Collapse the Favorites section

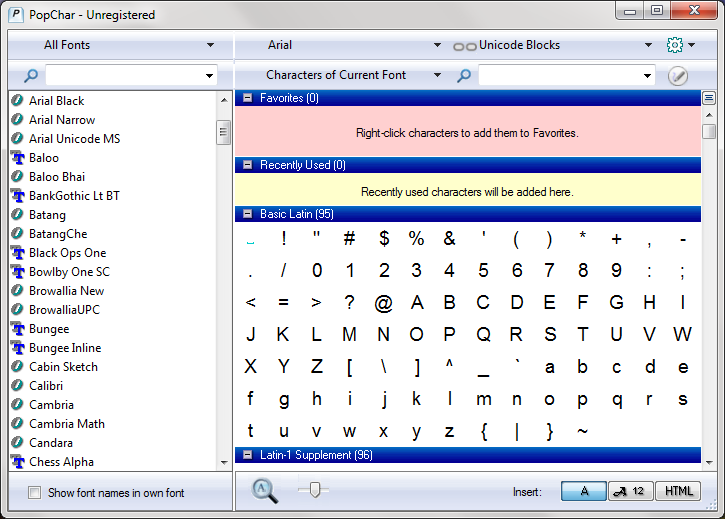click(x=248, y=98)
